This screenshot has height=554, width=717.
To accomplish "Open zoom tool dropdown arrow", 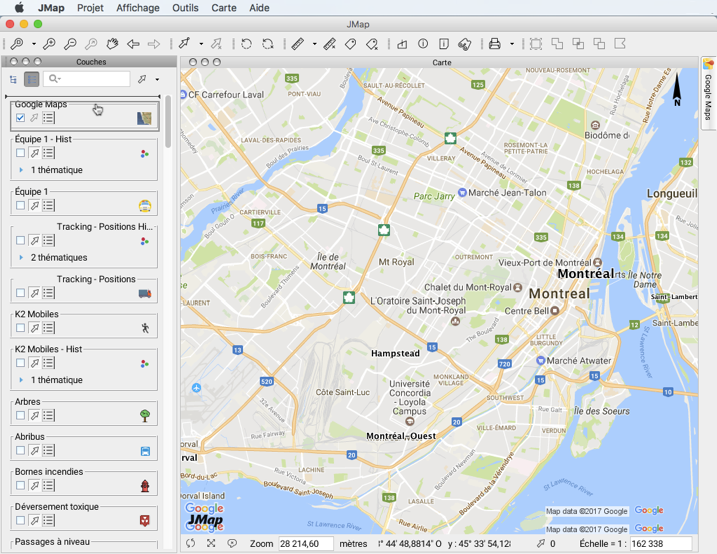I will (x=34, y=44).
